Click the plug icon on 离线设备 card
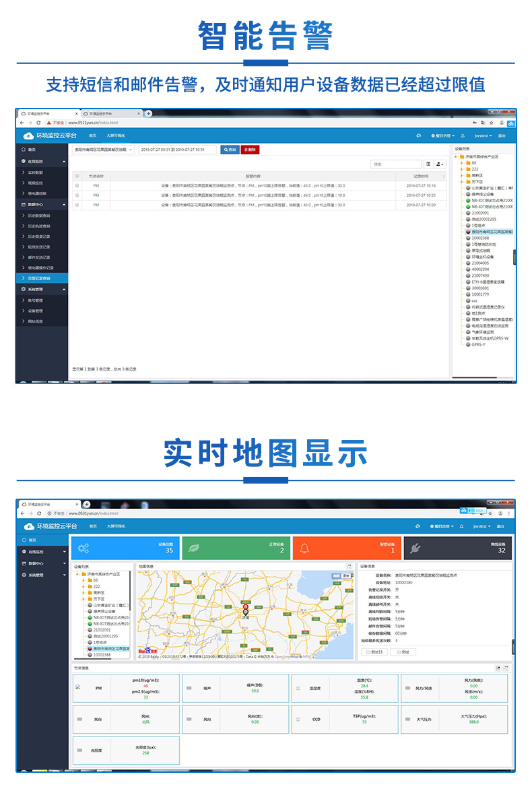532x787 pixels. click(415, 548)
